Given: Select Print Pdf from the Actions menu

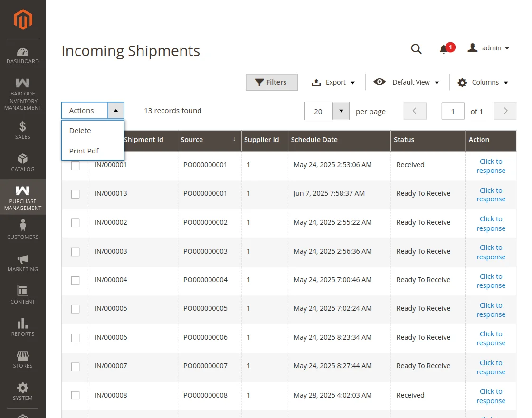Looking at the screenshot, I should (84, 151).
